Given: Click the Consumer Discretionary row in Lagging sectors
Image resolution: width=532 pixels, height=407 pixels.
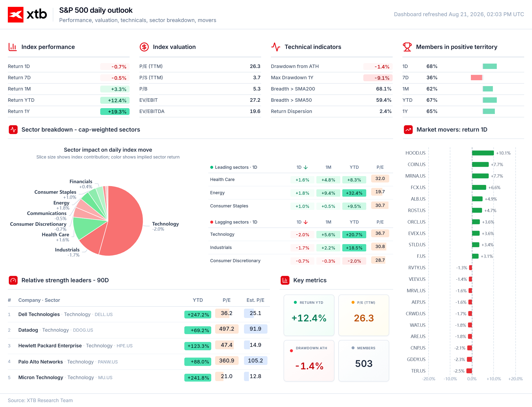Looking at the screenshot, I should 301,261.
